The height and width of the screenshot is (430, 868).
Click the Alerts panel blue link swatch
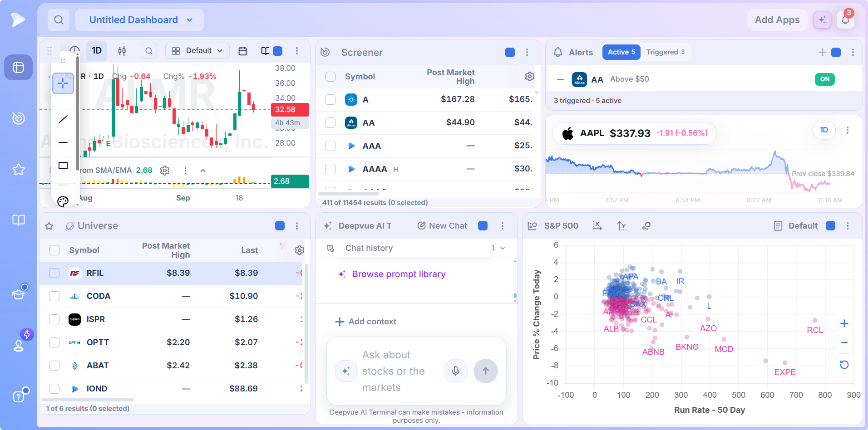pos(836,53)
